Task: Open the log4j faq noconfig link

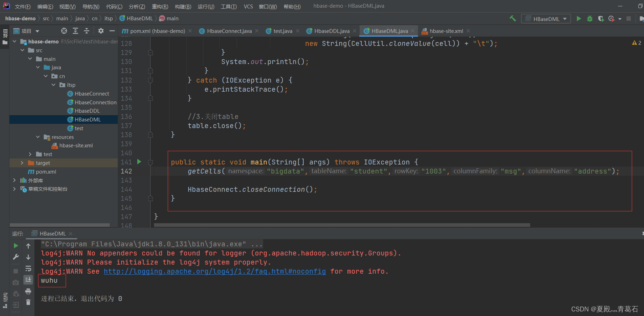Action: coord(215,271)
